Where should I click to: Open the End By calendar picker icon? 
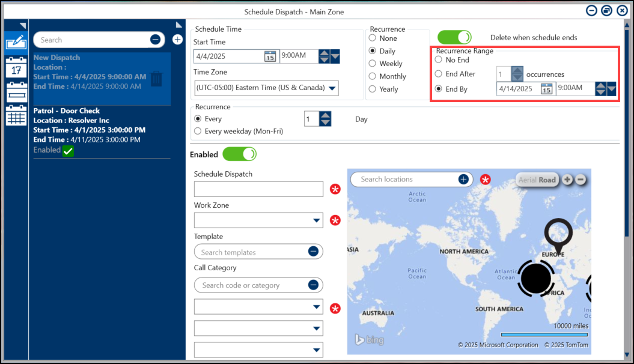click(x=546, y=89)
